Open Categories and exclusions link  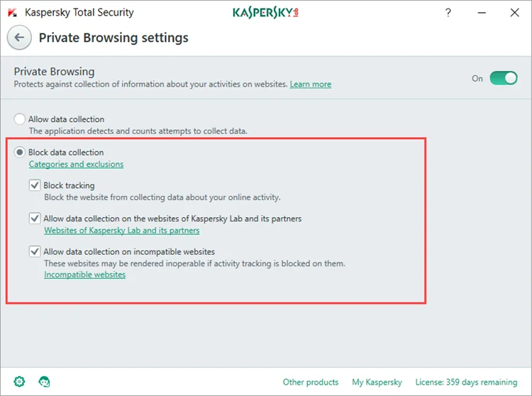(x=76, y=164)
